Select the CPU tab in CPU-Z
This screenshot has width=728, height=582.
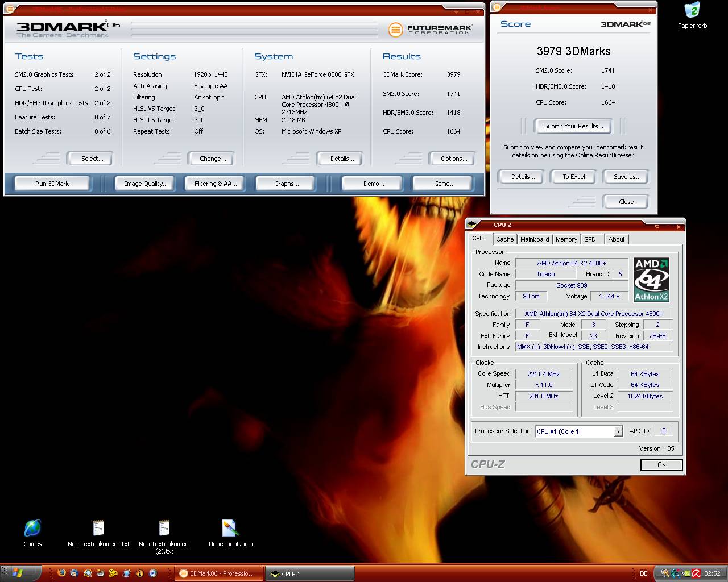point(478,238)
